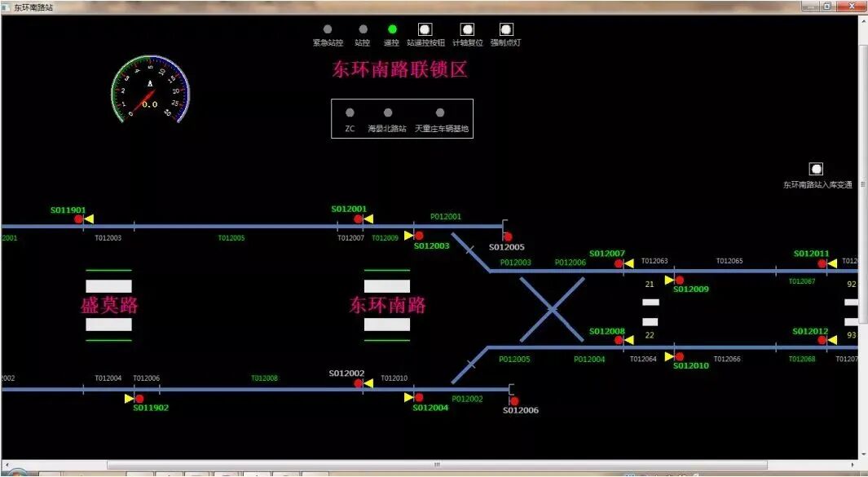The image size is (868, 477).
Task: Click the platform block numbered 21
Action: (x=650, y=303)
